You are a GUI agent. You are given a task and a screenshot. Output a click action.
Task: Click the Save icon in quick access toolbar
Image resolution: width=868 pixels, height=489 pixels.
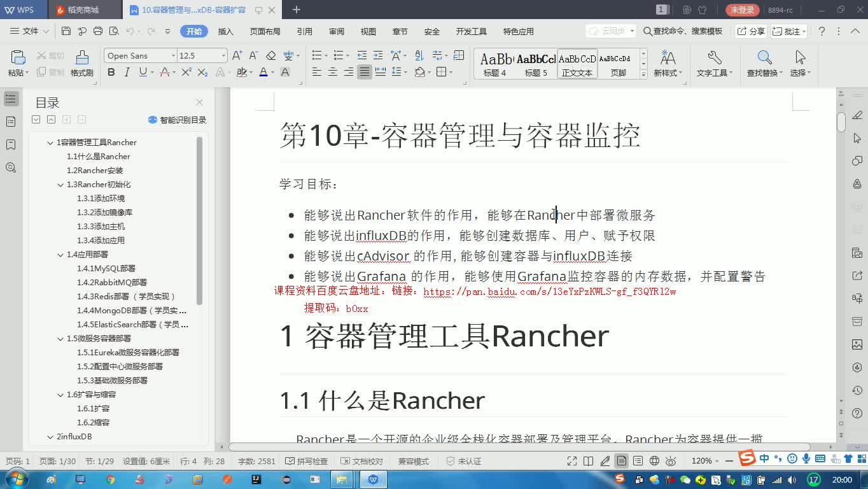(66, 31)
